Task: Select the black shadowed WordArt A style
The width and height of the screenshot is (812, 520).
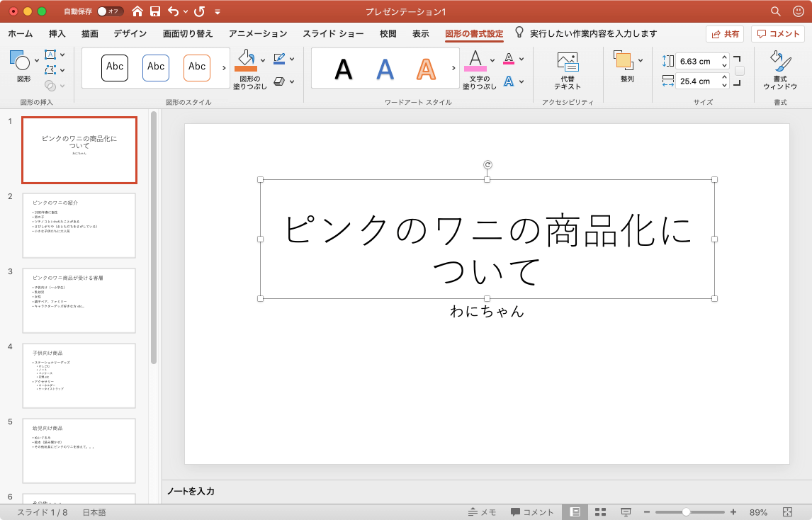Action: [x=344, y=69]
